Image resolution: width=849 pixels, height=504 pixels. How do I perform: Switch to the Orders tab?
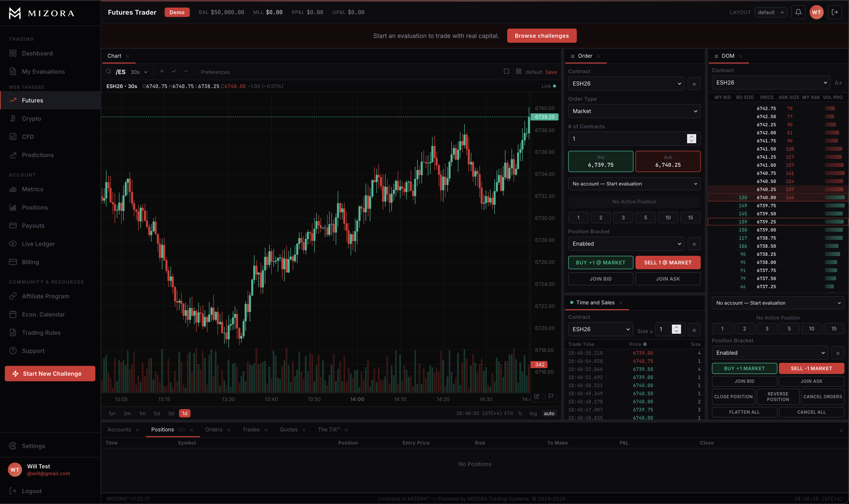[214, 430]
